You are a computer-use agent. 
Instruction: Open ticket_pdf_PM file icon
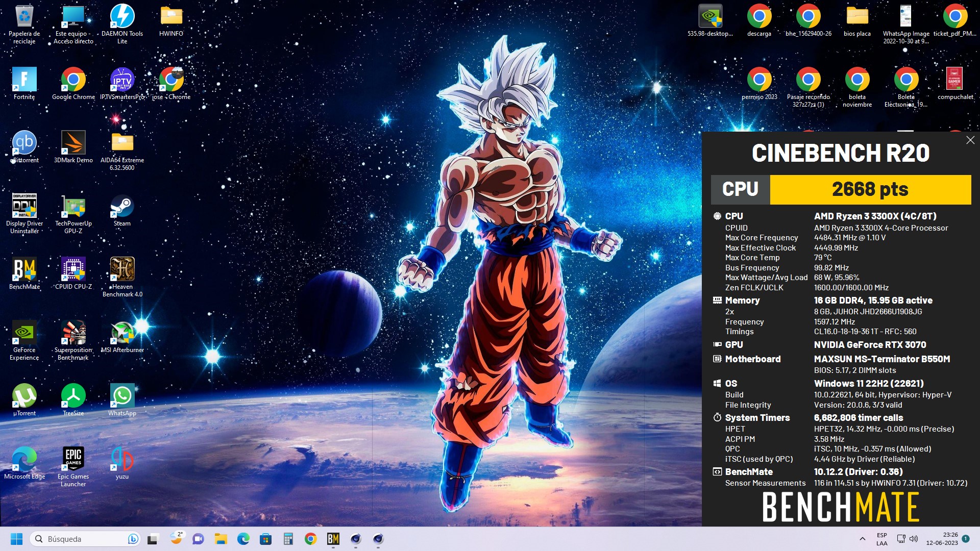(x=955, y=20)
